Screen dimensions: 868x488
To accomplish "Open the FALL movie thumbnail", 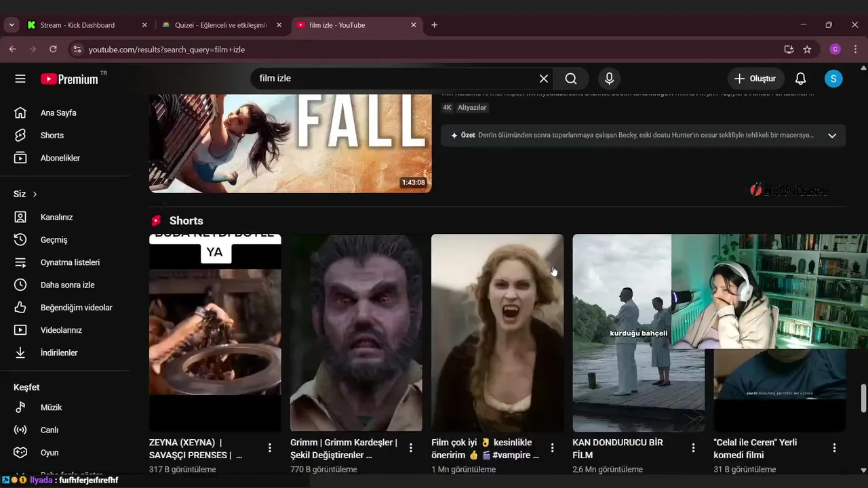I will (290, 143).
